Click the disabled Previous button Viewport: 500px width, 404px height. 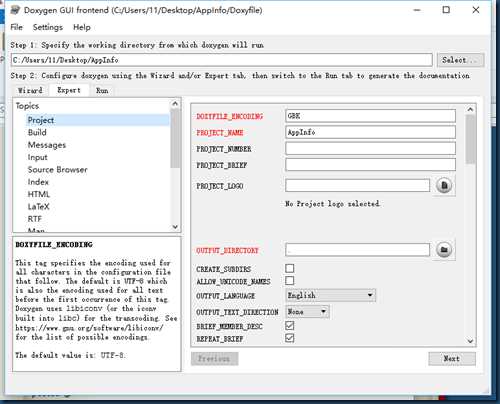pyautogui.click(x=214, y=359)
